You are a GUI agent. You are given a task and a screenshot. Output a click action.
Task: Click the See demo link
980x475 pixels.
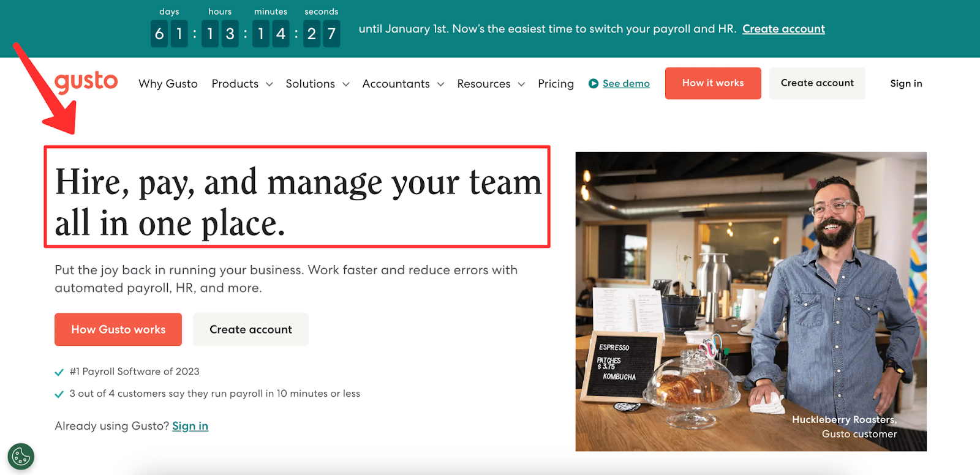pos(626,84)
